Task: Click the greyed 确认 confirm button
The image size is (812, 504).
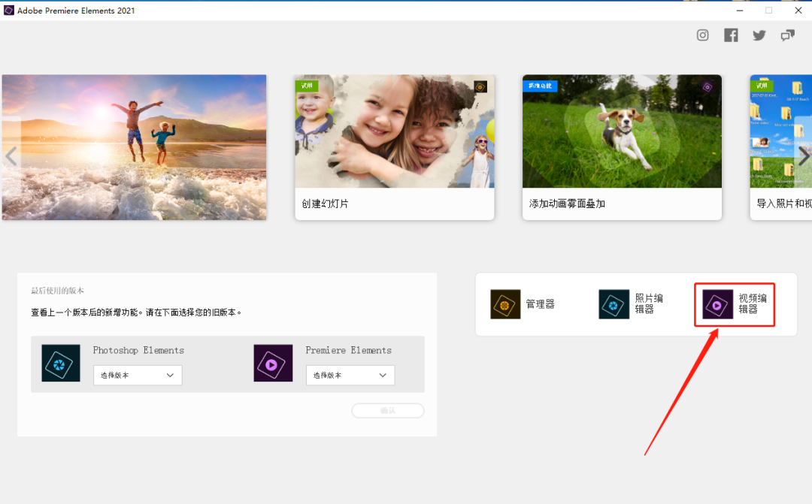Action: 388,410
